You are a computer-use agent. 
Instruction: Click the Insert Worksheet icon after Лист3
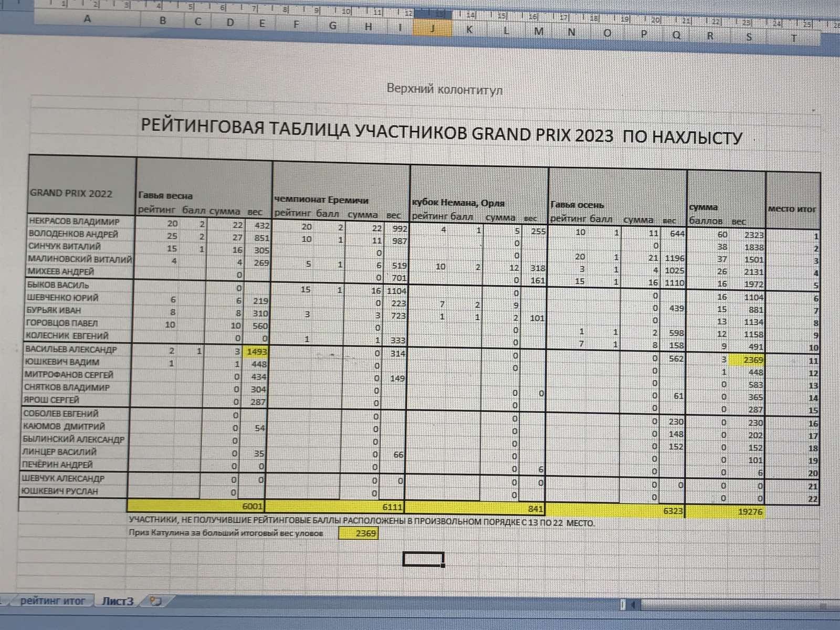(155, 601)
